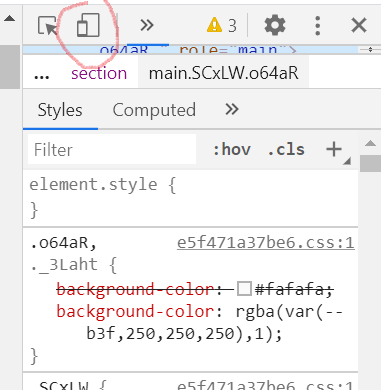Open the warnings count indicator
This screenshot has height=390, width=381.
point(222,25)
